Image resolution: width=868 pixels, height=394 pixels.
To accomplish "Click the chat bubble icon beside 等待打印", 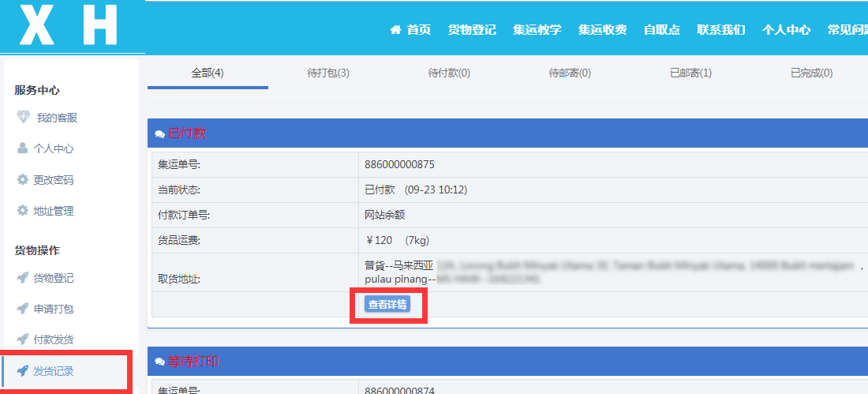I will (160, 362).
